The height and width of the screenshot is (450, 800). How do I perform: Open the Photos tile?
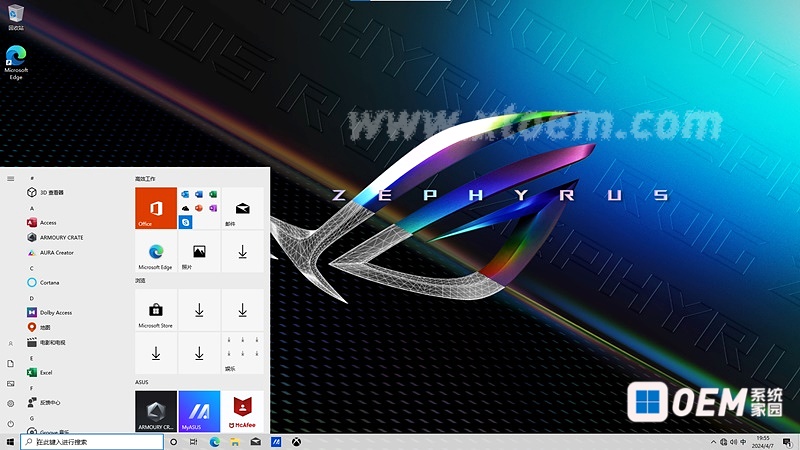pyautogui.click(x=199, y=251)
